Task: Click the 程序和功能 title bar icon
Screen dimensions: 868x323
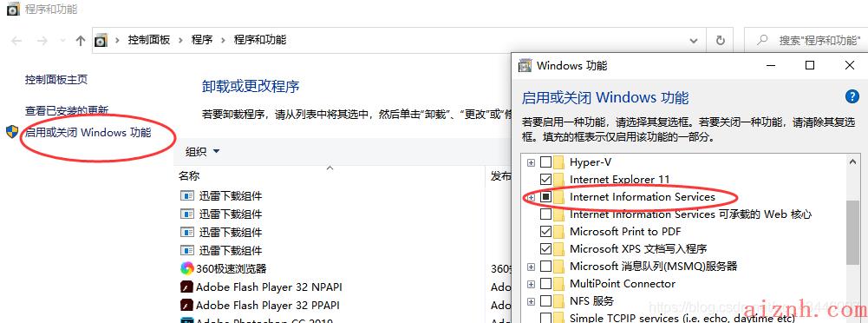Action: point(13,10)
